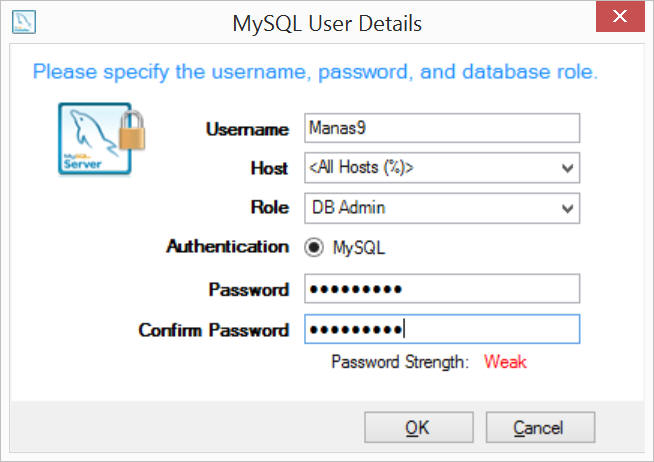
Task: Click the '<All Hosts (%)>' combo box text
Action: click(x=361, y=167)
